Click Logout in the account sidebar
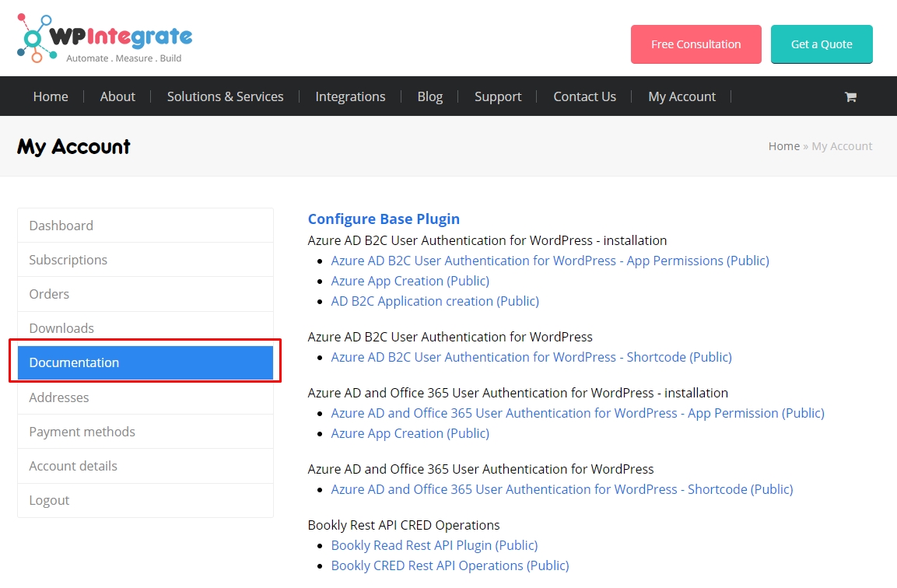The height and width of the screenshot is (588, 897). point(145,500)
